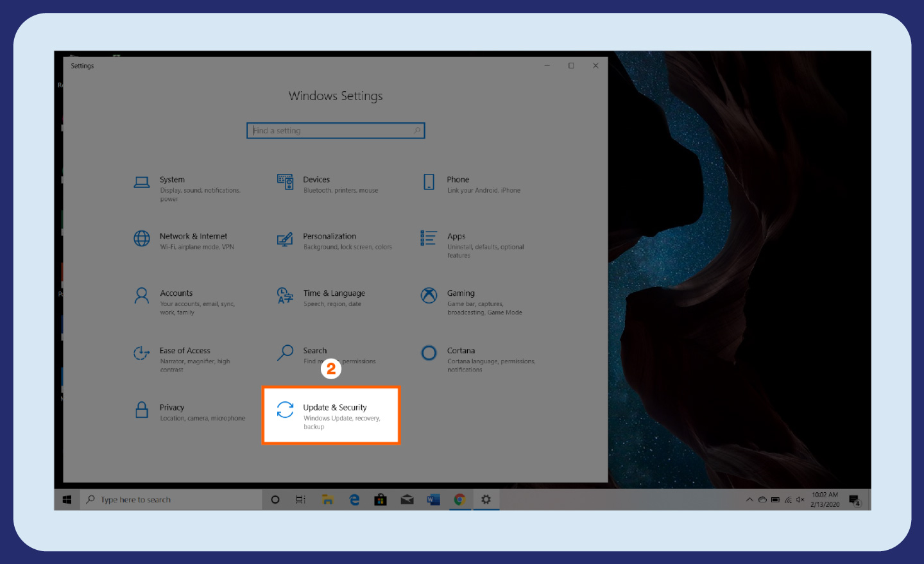The width and height of the screenshot is (924, 564).
Task: Open the Search magnifier category icon
Action: coord(285,353)
